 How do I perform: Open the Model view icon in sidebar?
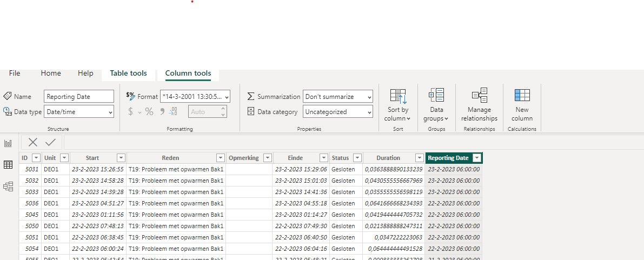coord(8,186)
